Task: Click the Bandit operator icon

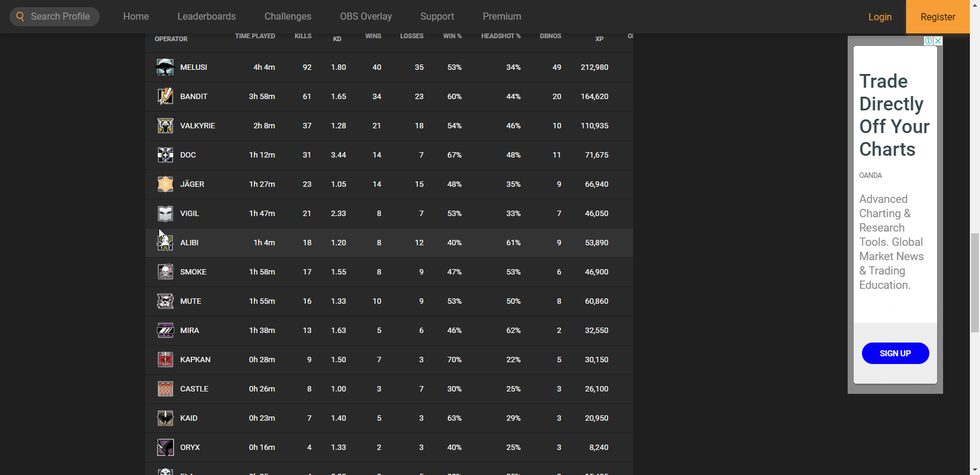Action: click(165, 97)
